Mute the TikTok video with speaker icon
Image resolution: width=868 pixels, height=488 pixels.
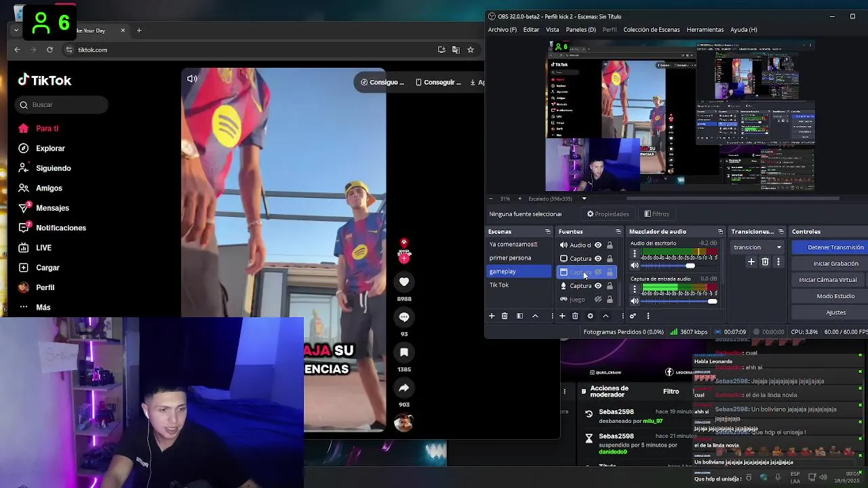tap(192, 79)
